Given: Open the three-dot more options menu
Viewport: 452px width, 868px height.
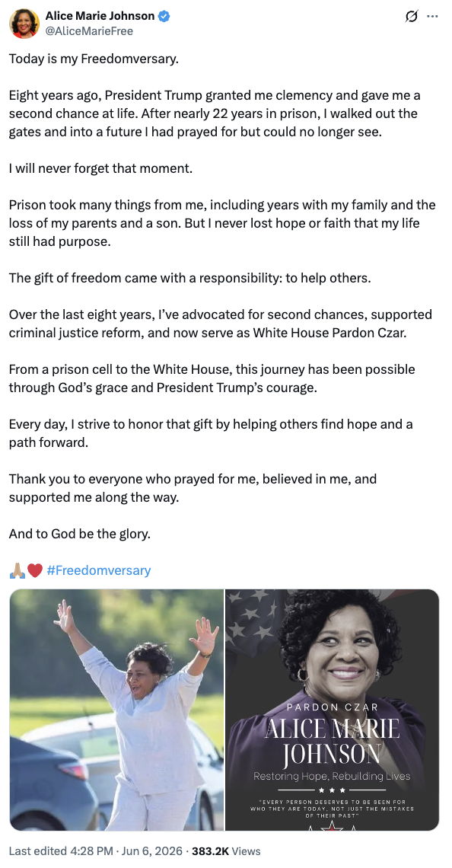Looking at the screenshot, I should coord(432,17).
